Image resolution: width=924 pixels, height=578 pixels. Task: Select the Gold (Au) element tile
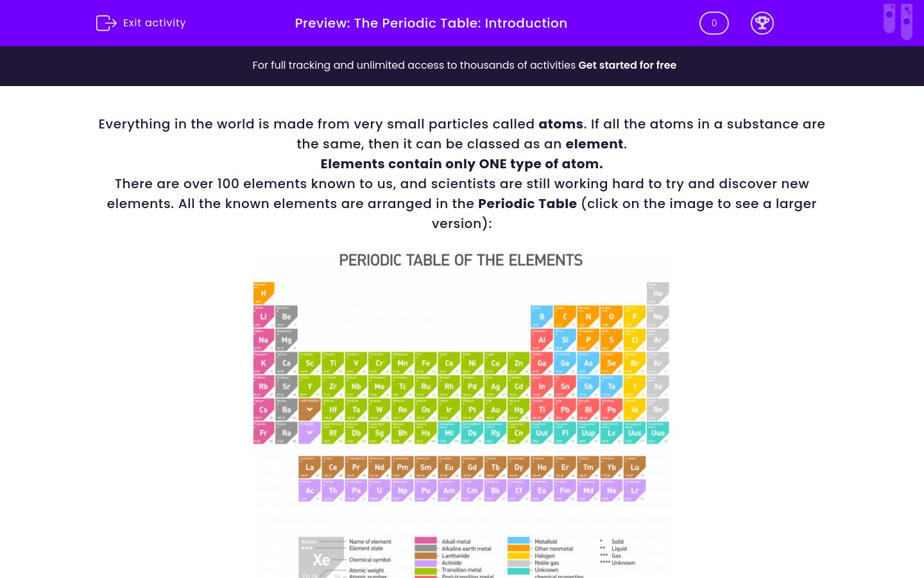pos(495,410)
